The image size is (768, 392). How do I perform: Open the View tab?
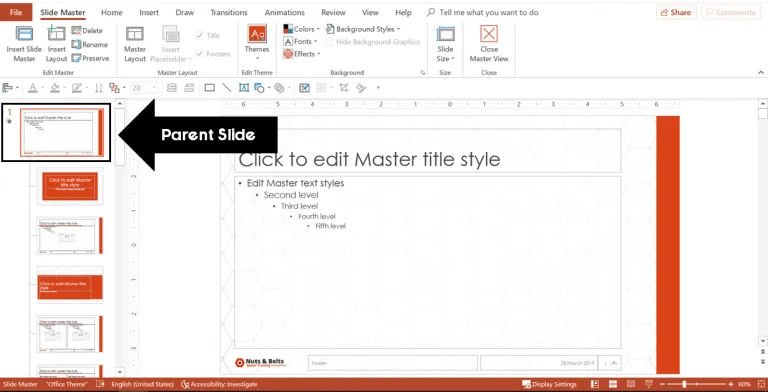click(370, 12)
